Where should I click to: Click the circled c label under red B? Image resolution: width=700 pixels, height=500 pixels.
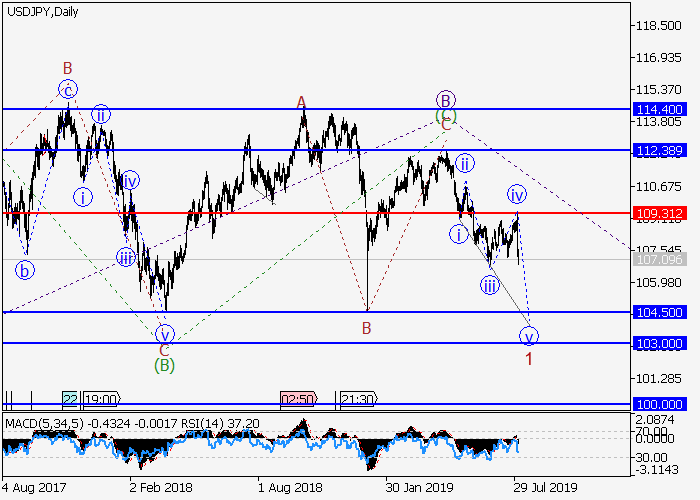pyautogui.click(x=68, y=89)
